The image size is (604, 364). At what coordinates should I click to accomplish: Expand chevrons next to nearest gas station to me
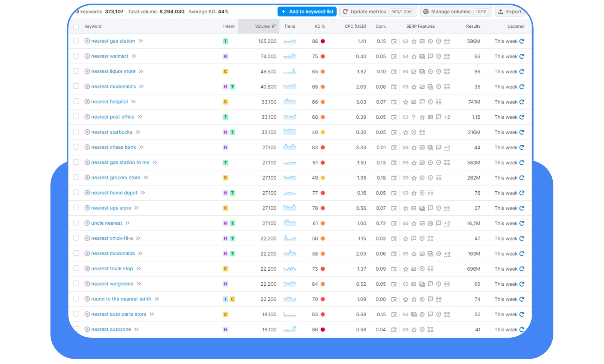pos(155,162)
